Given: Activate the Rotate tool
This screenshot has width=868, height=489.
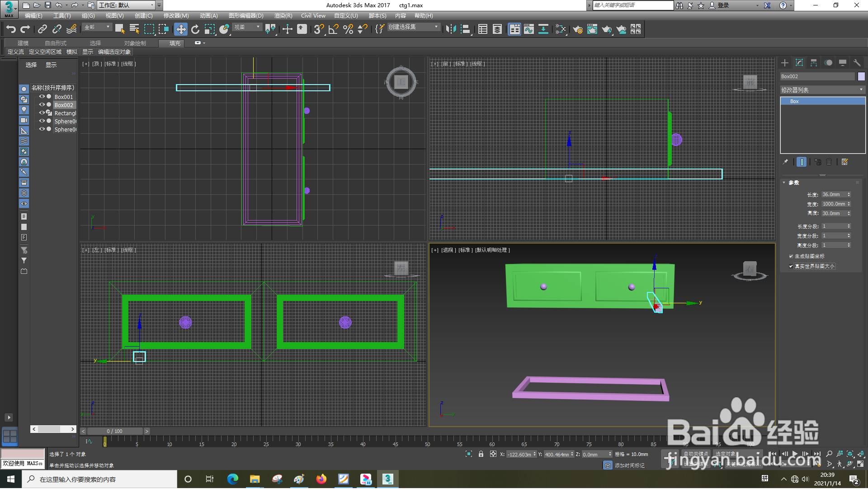Looking at the screenshot, I should [x=195, y=29].
